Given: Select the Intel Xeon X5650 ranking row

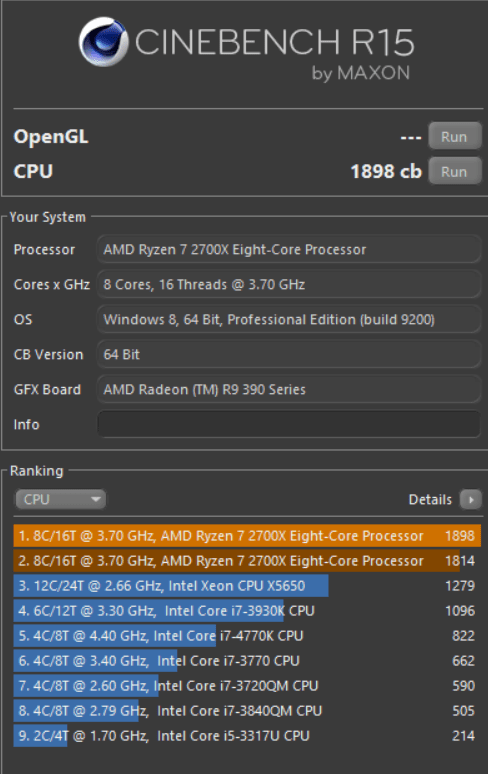Looking at the screenshot, I should (247, 586).
